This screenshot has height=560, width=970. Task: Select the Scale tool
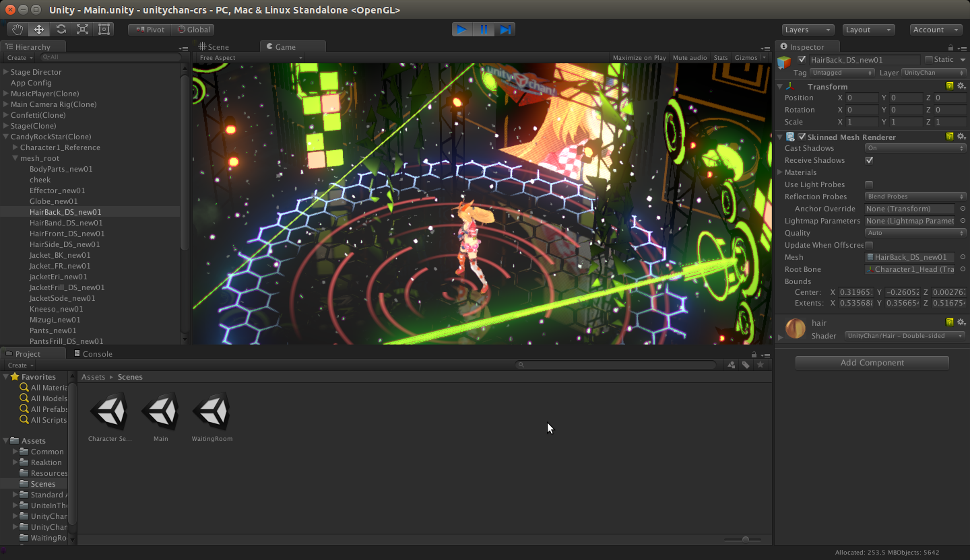click(82, 29)
